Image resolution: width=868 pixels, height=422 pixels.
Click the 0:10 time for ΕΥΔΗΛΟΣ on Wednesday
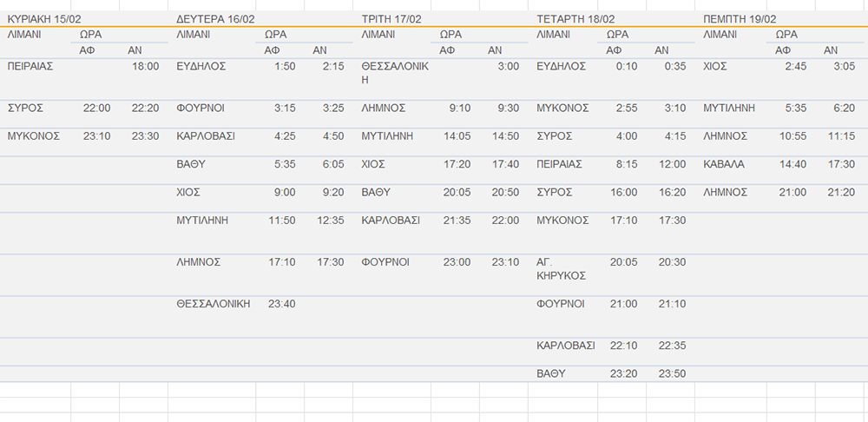pos(626,67)
